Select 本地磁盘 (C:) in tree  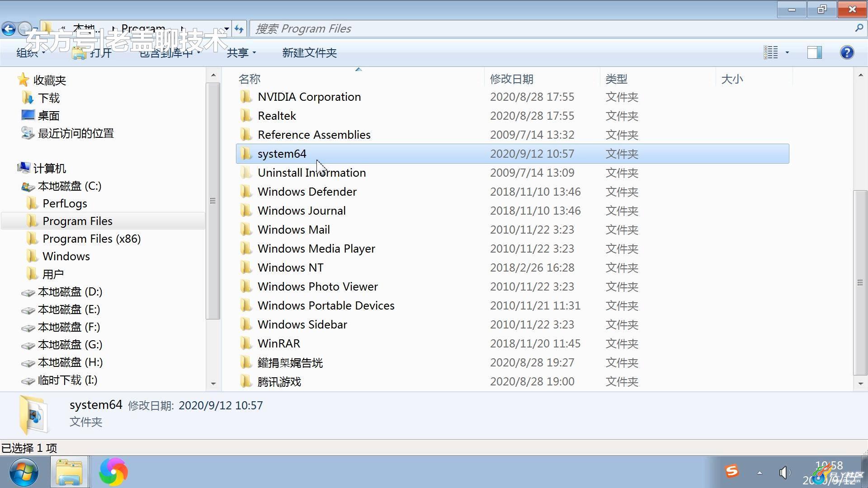tap(61, 186)
